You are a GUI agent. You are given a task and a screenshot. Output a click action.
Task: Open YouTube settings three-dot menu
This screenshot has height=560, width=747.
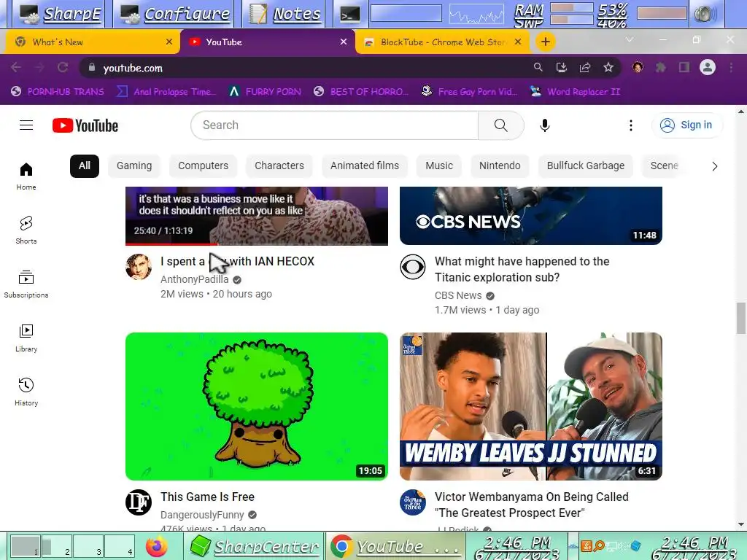[x=631, y=125]
